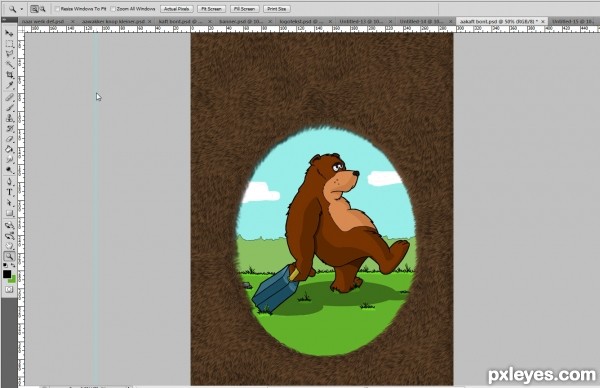Screen dimensions: 600x388
Task: Select the Paint Bucket tool
Action: point(9,149)
